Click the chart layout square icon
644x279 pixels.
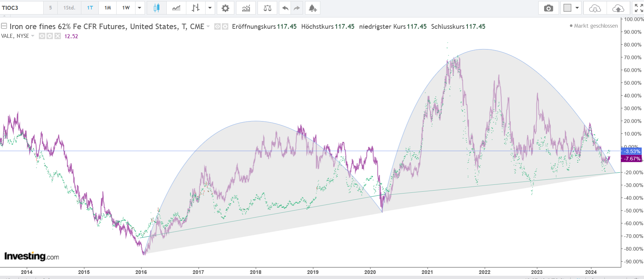[567, 8]
